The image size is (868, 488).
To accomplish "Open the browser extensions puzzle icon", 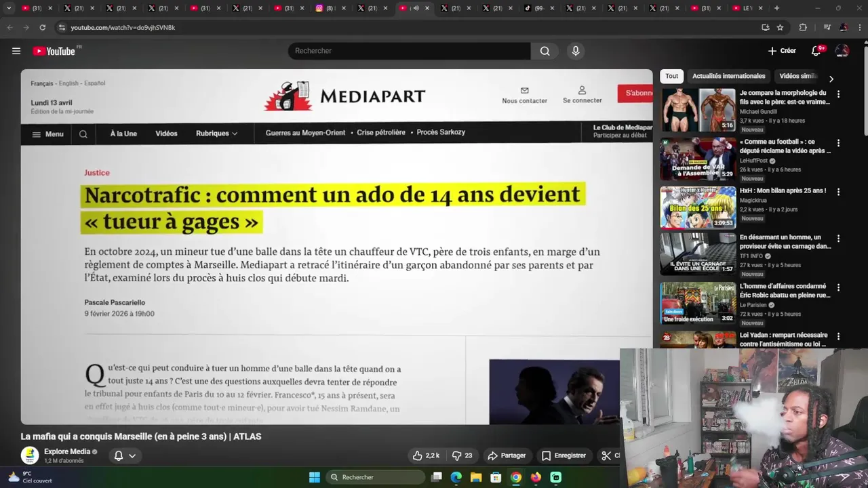I will coord(803,27).
